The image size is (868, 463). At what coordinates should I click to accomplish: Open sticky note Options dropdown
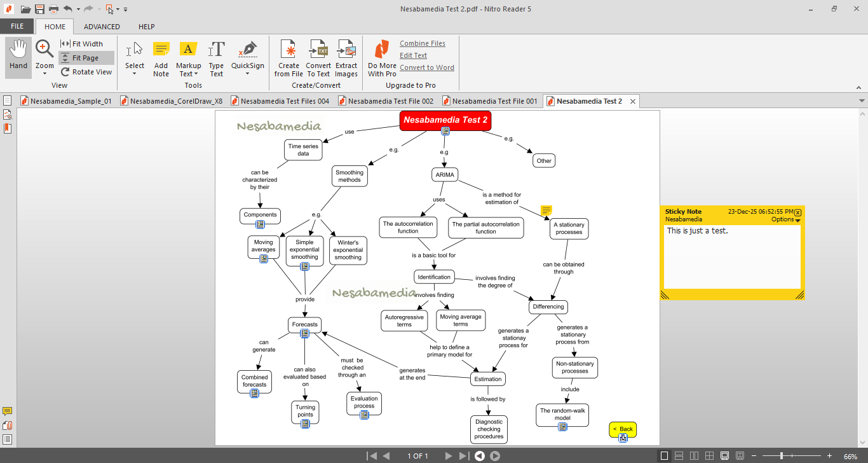coord(785,219)
